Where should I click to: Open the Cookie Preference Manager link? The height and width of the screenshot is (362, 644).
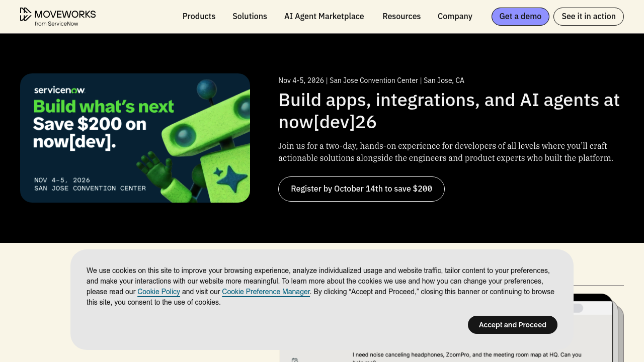pyautogui.click(x=266, y=292)
